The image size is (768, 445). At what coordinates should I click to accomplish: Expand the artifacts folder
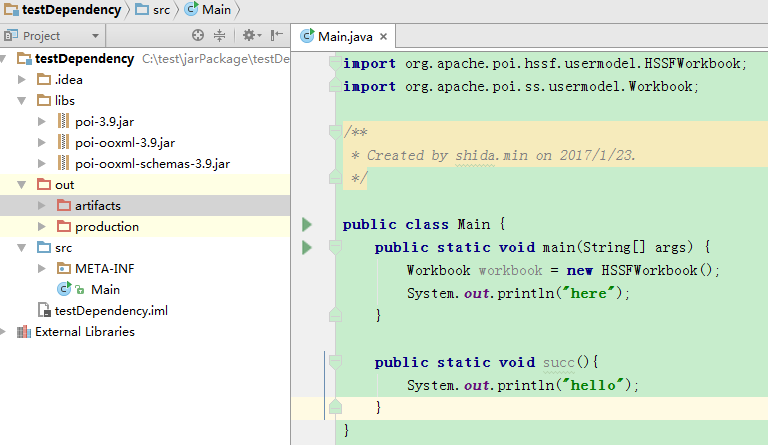[x=42, y=206]
